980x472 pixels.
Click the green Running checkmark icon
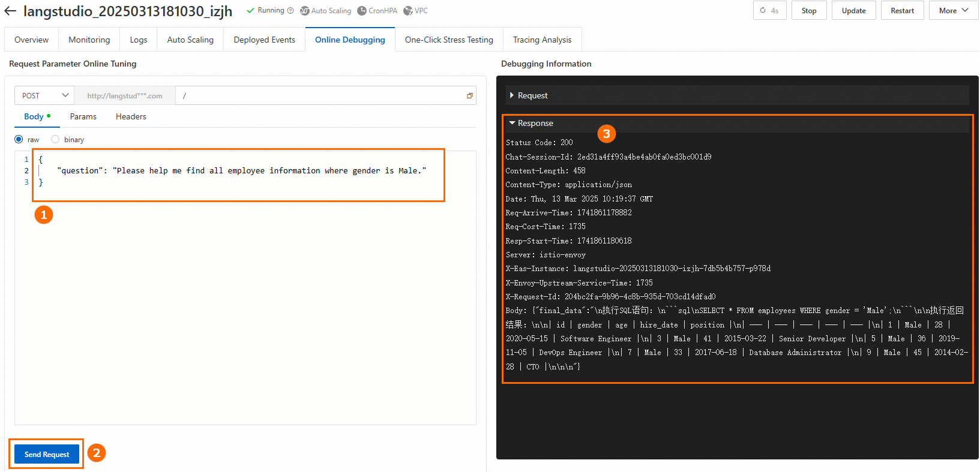pos(251,11)
